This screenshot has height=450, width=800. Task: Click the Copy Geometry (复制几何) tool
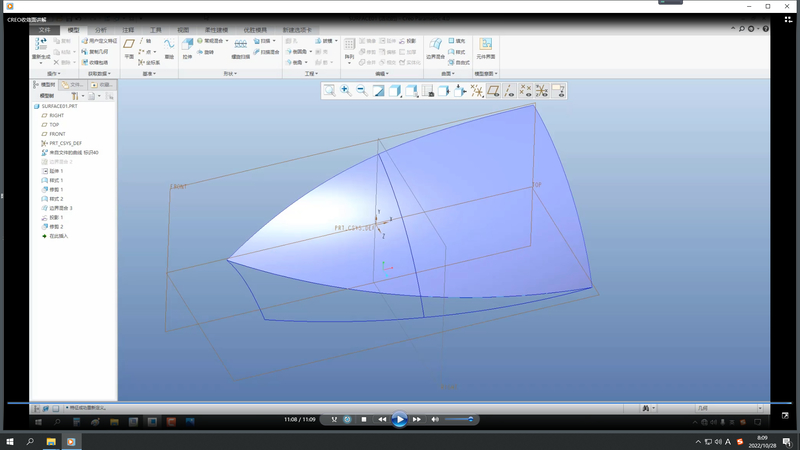click(94, 52)
